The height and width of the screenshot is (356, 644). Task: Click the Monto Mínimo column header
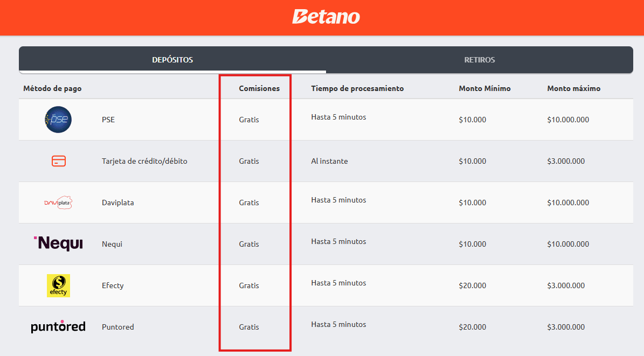pyautogui.click(x=484, y=88)
